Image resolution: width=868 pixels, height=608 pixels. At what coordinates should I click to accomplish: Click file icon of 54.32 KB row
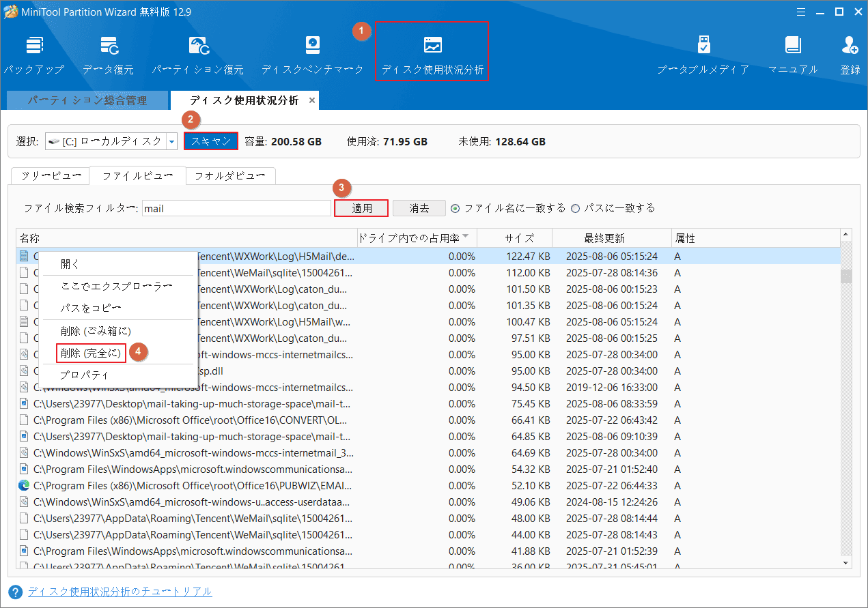click(x=24, y=469)
